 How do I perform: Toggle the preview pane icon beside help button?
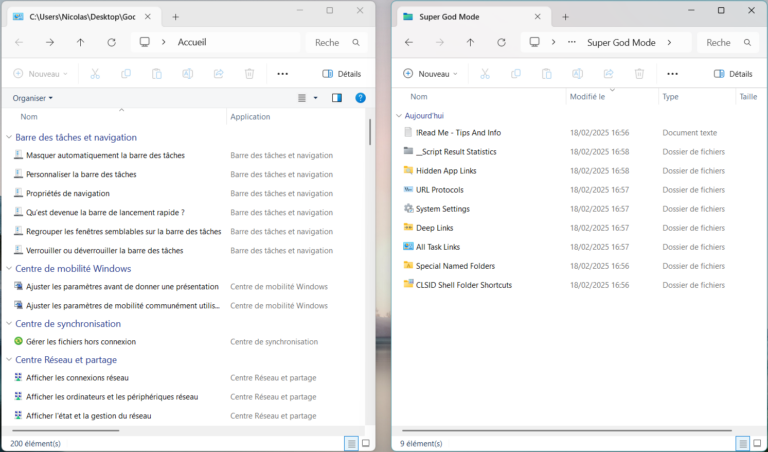point(337,98)
